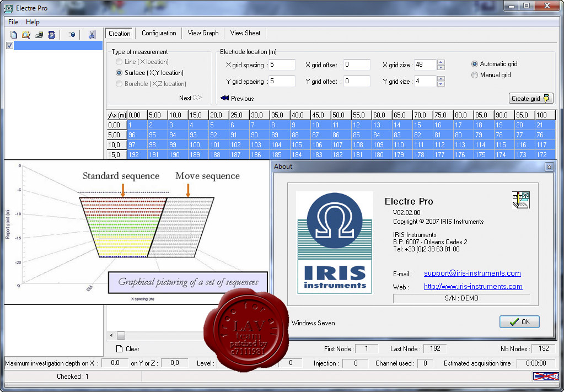Close the About dialog with its X

point(549,167)
